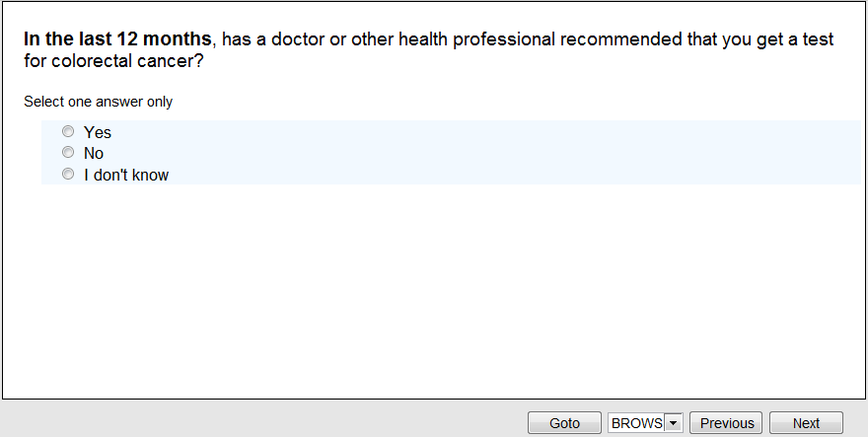Select the Yes radio button
Screen dimensions: 868x437
[x=68, y=131]
